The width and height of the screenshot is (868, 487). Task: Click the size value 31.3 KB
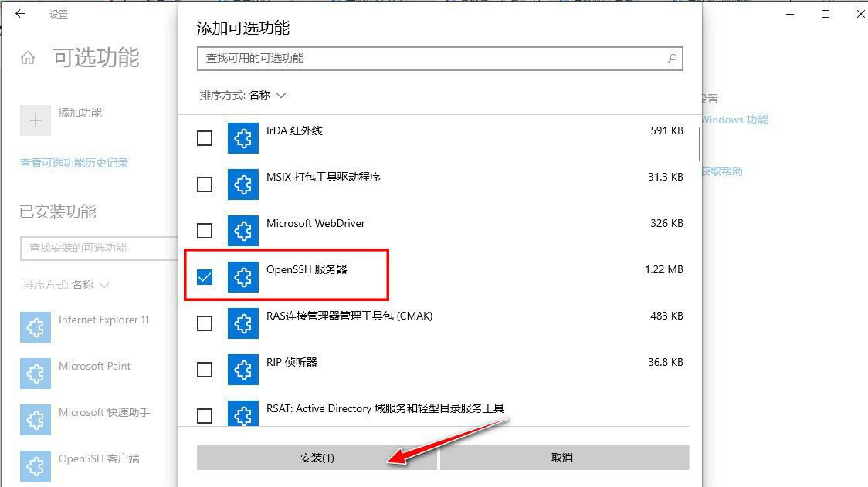tap(666, 177)
